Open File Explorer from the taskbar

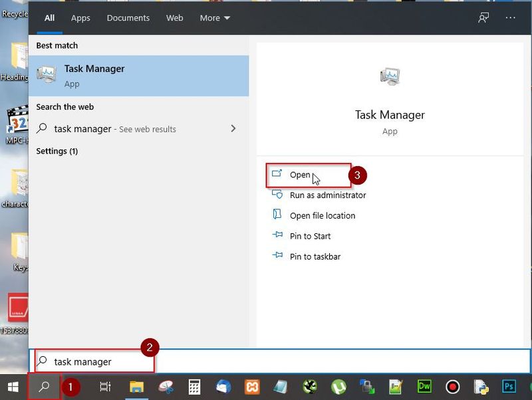click(x=136, y=387)
